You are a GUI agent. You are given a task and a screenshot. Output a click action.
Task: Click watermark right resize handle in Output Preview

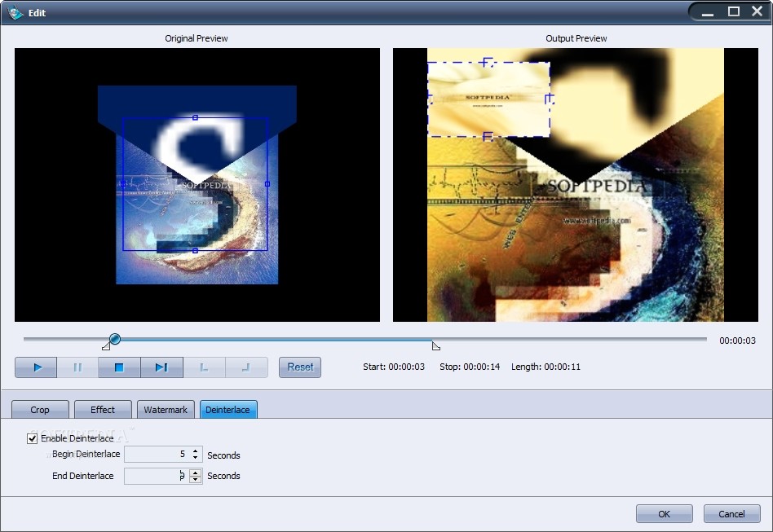click(x=550, y=99)
